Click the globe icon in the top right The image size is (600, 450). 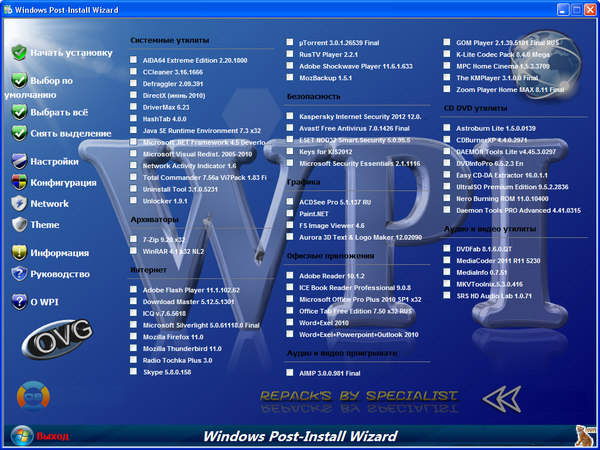click(x=545, y=65)
